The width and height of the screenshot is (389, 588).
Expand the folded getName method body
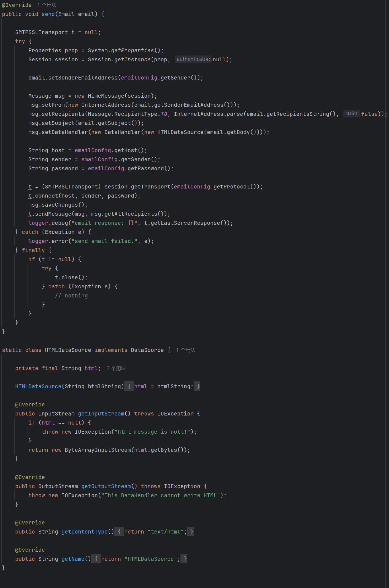96,559
